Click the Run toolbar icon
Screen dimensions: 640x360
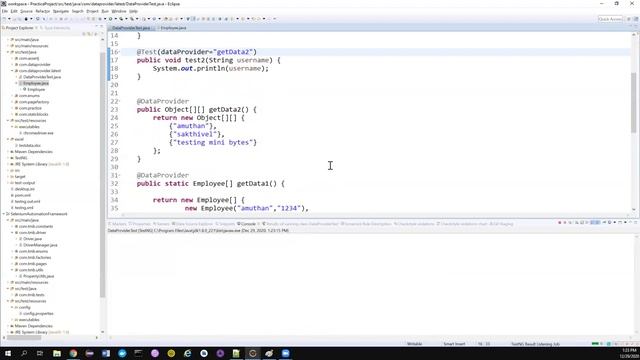(111, 19)
